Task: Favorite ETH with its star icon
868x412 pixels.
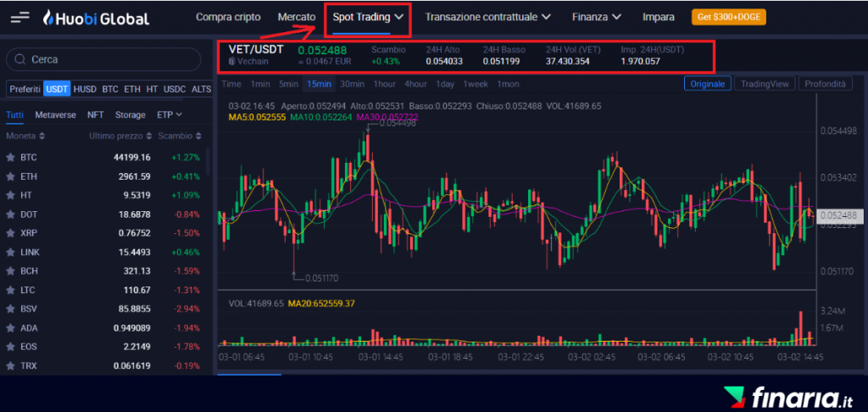Action: click(10, 176)
